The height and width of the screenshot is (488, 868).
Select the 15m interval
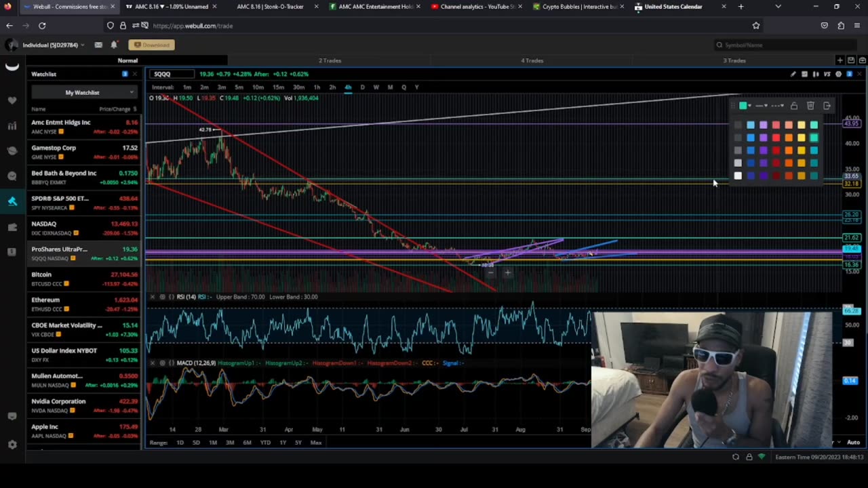coord(278,87)
